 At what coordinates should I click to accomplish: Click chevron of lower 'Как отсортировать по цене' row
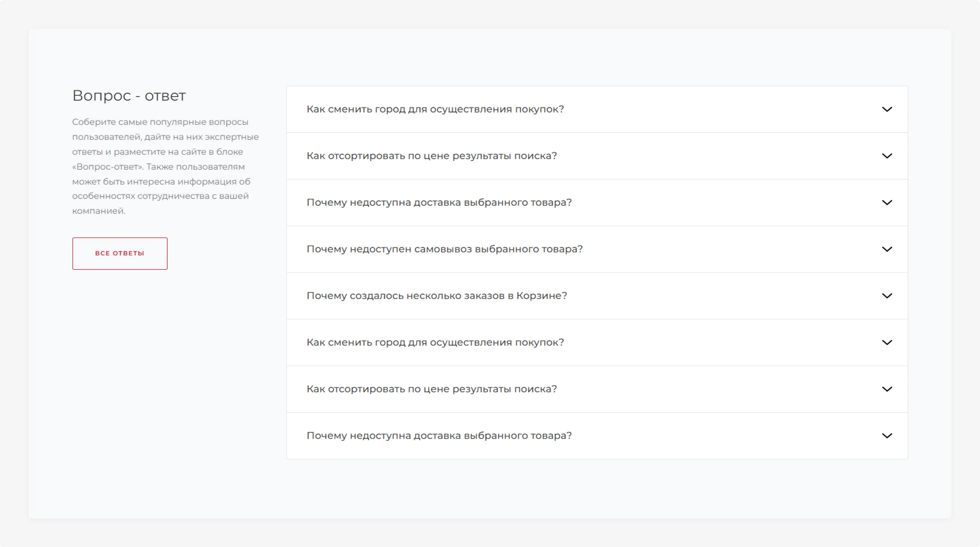click(x=887, y=389)
